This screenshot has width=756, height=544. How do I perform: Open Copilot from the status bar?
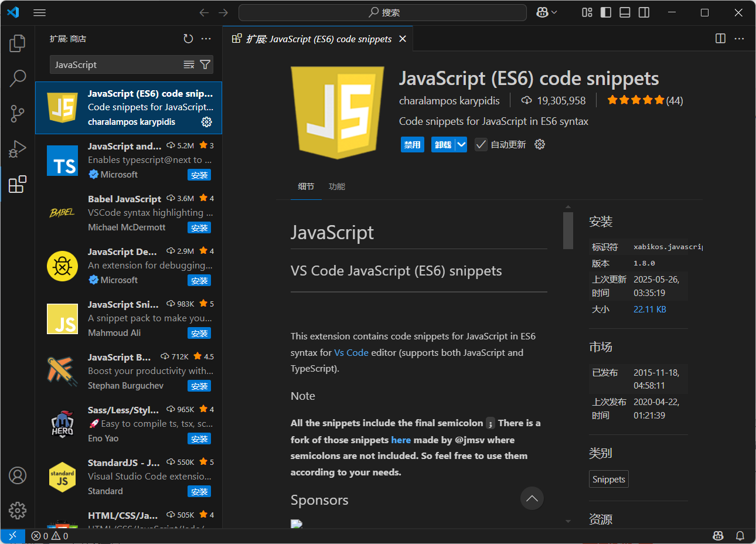tap(718, 536)
